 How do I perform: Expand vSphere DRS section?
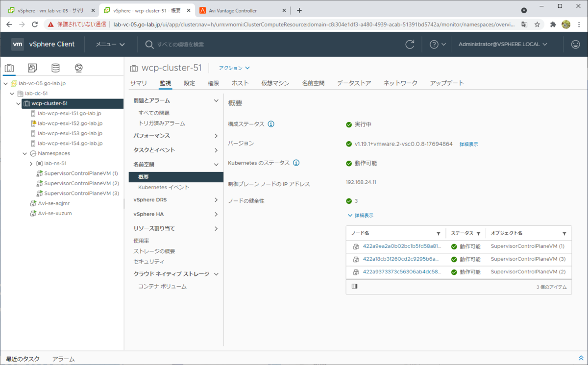coord(216,200)
